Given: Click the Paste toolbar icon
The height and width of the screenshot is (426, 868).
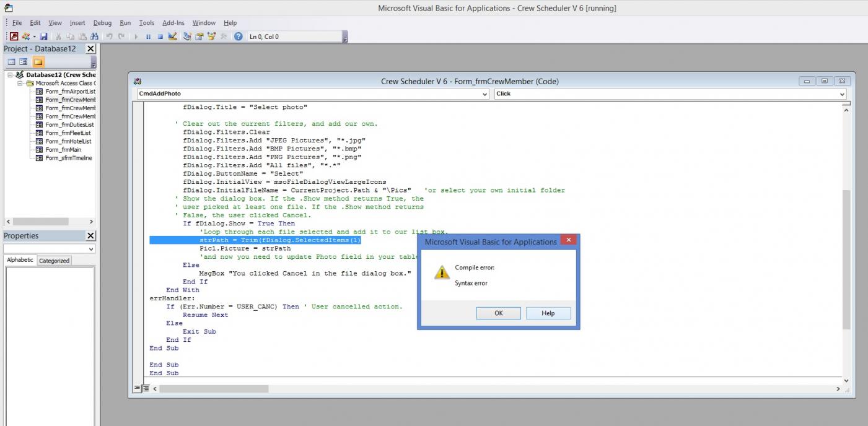Looking at the screenshot, I should pyautogui.click(x=82, y=37).
